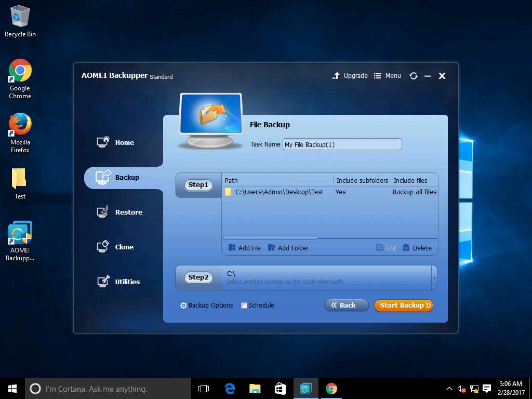The height and width of the screenshot is (399, 532).
Task: Click the Add File icon
Action: [232, 247]
